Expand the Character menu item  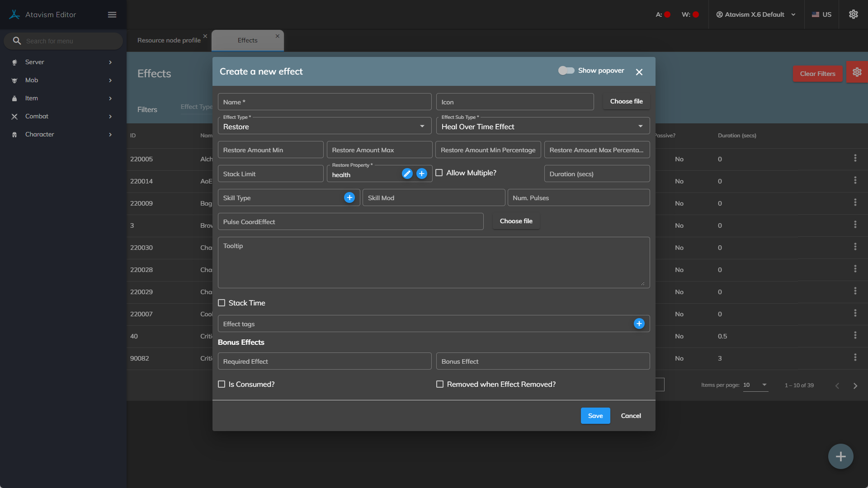pos(62,134)
